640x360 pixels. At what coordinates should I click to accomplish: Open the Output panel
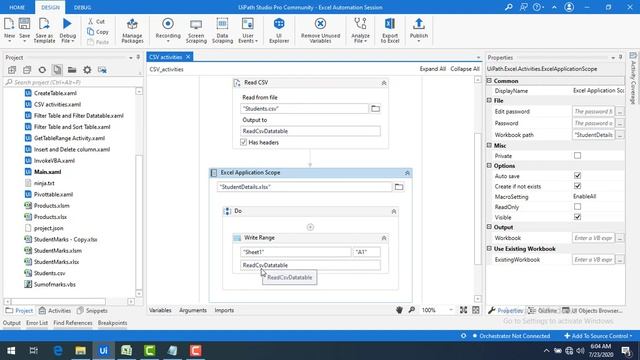(11, 323)
